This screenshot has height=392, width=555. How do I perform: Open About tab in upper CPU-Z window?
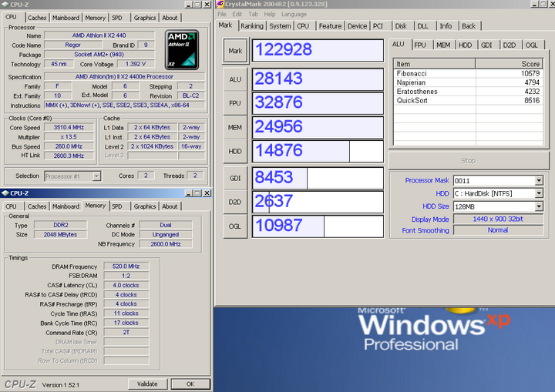point(170,18)
